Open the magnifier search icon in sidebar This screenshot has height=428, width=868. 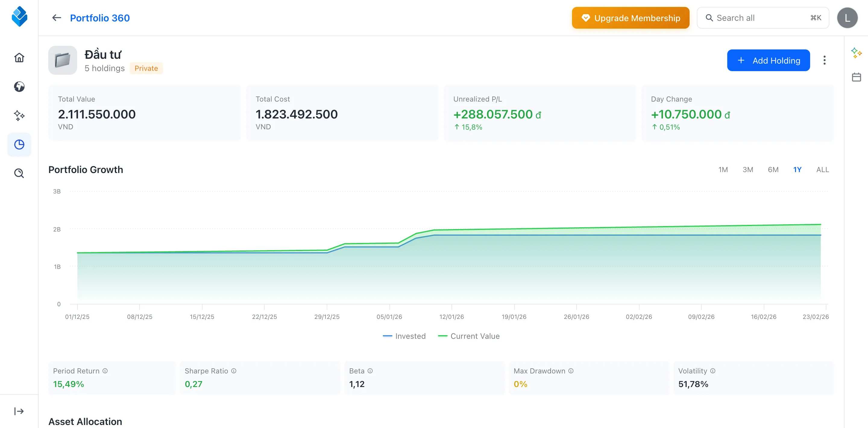(19, 173)
